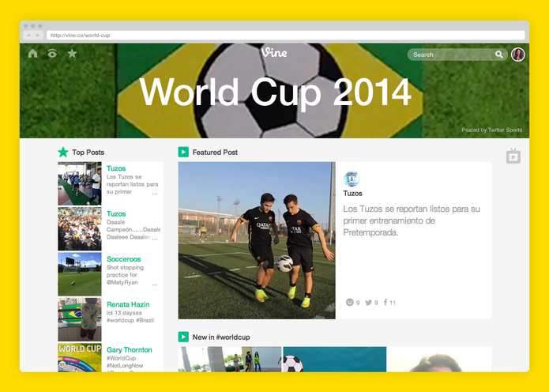Open the Renata Hazin profile link
Viewport: 549px width, 392px height.
128,304
